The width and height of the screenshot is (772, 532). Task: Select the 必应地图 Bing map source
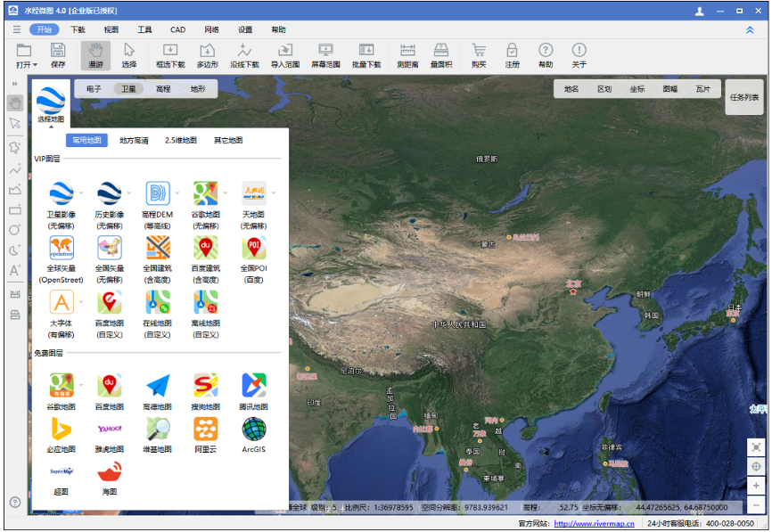click(61, 430)
